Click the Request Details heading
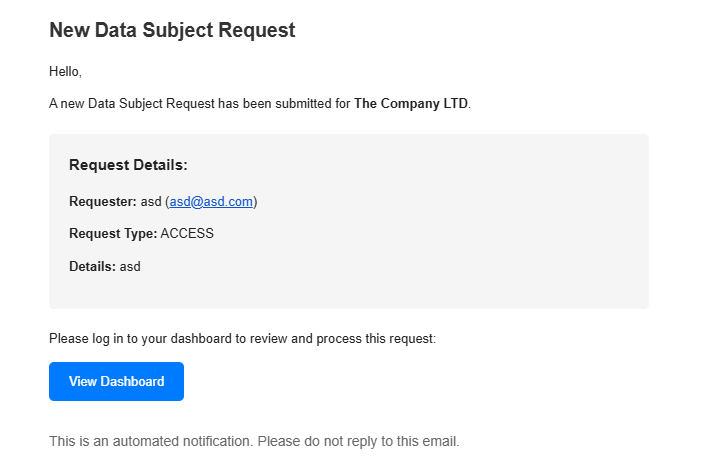Screen dimensions: 723x471 pyautogui.click(x=128, y=165)
